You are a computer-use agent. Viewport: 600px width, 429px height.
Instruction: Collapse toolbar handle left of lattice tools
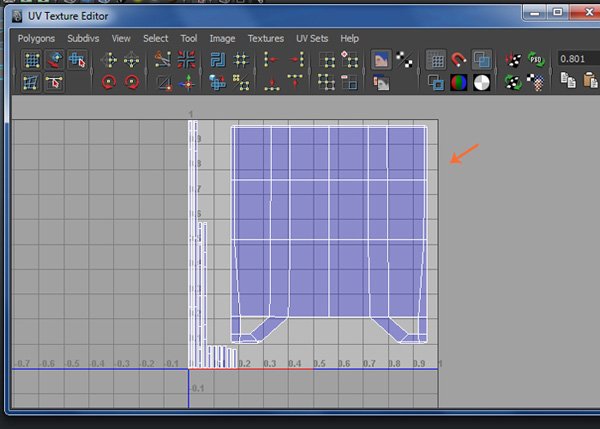pos(14,71)
